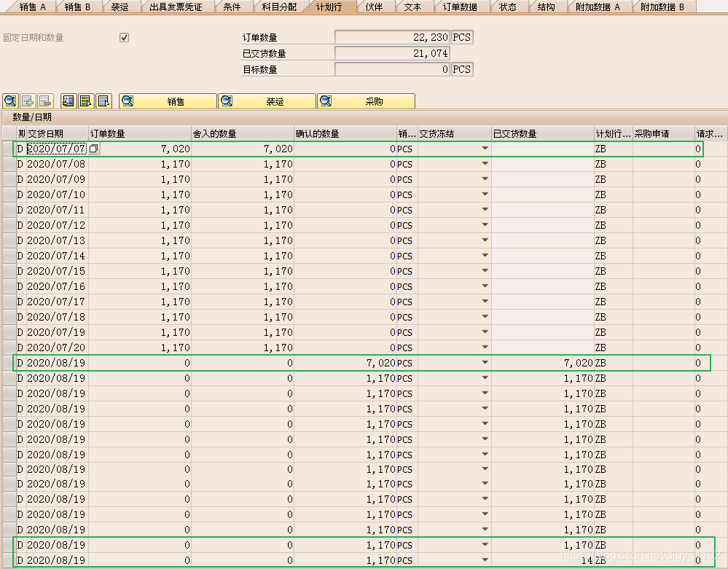The image size is (728, 569).
Task: Go to the 科目分配 tab
Action: (279, 7)
